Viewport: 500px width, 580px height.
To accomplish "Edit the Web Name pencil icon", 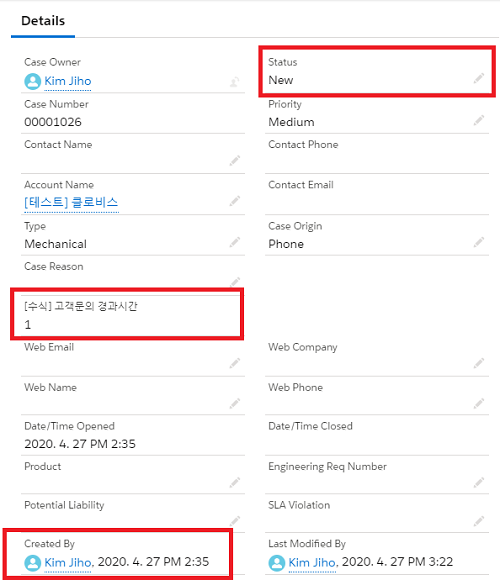I will click(x=234, y=403).
